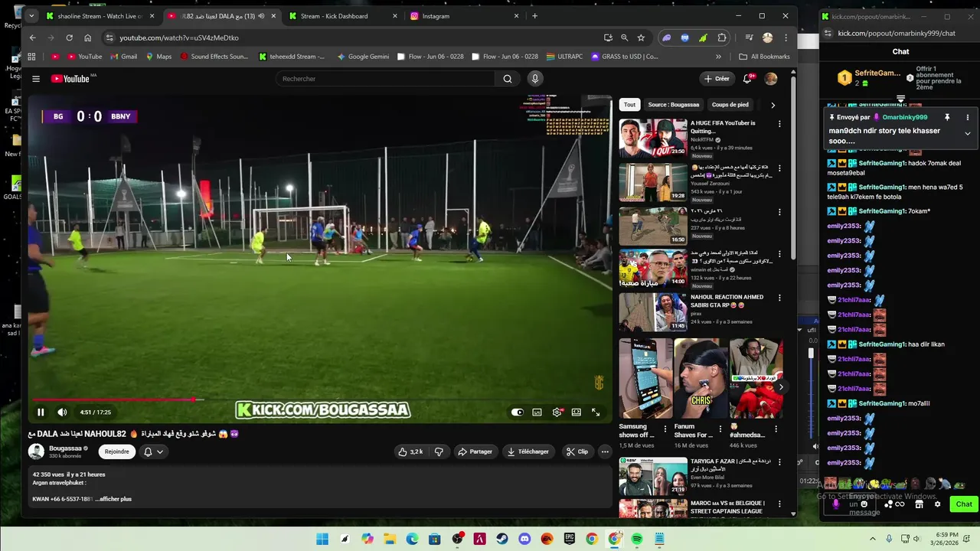
Task: Show the next Shorts with the arrow
Action: 780,387
